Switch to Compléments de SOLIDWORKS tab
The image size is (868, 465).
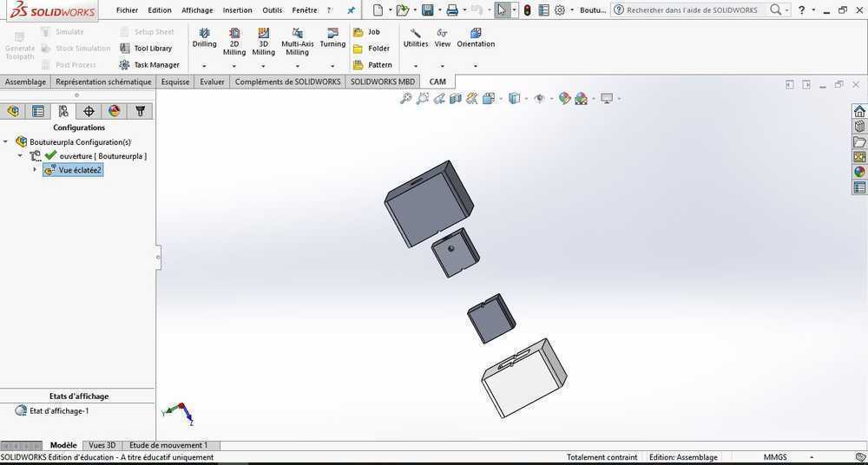[x=288, y=82]
